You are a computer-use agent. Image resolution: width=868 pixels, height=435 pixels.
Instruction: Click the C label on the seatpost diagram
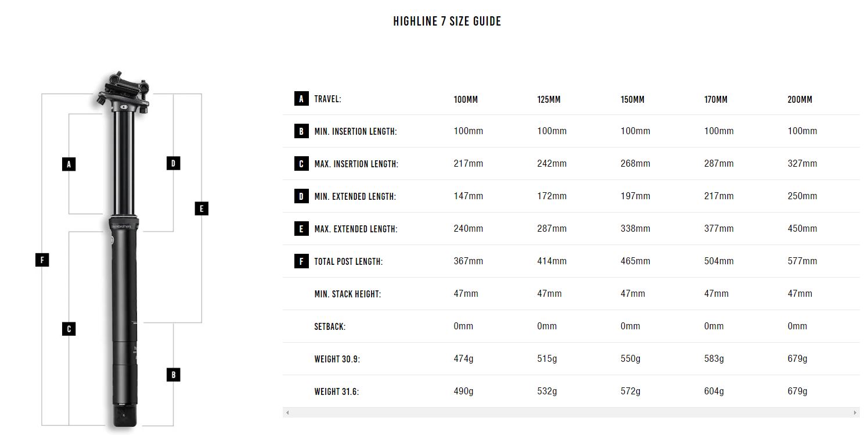click(69, 329)
